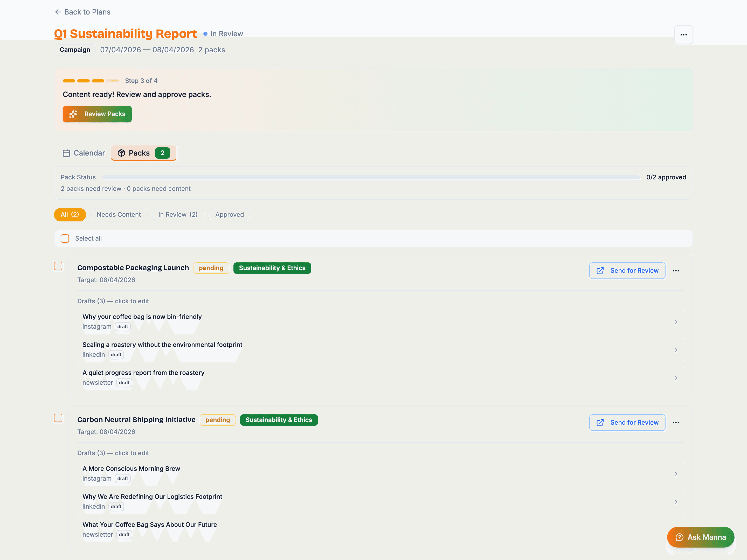
Task: Check the Select all checkbox
Action: 65,238
